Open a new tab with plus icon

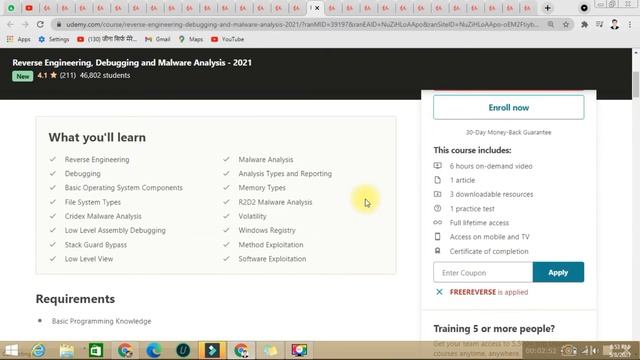tap(547, 8)
